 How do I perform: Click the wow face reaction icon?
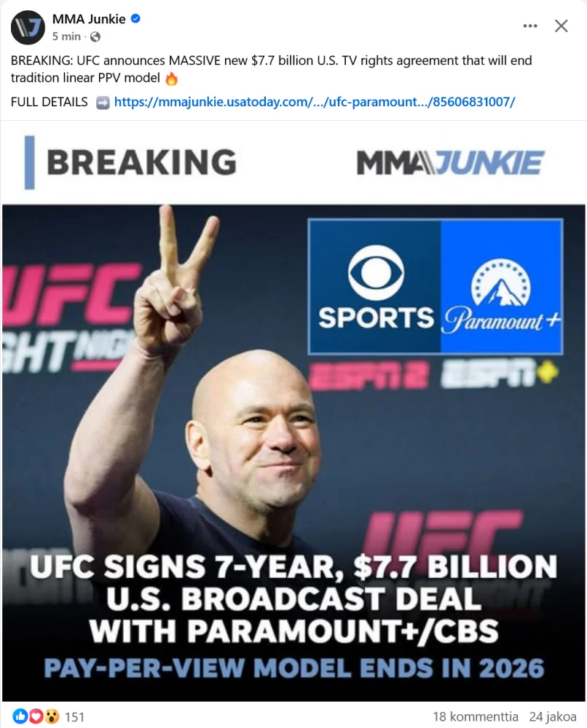(52, 716)
